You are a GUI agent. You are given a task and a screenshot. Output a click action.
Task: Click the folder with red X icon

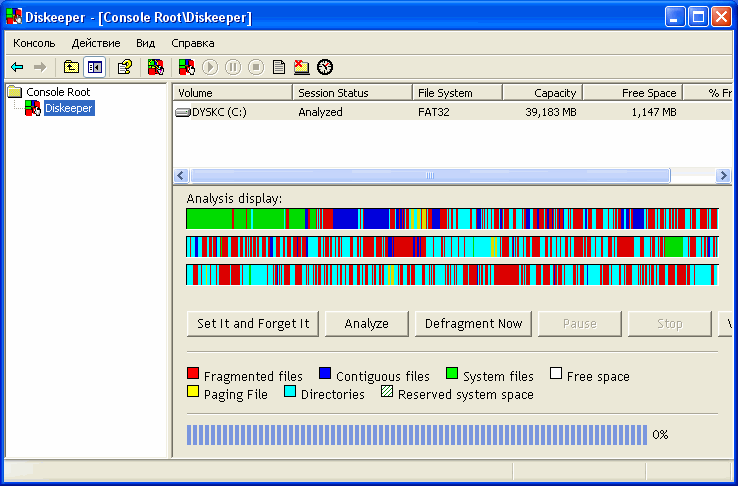[302, 67]
